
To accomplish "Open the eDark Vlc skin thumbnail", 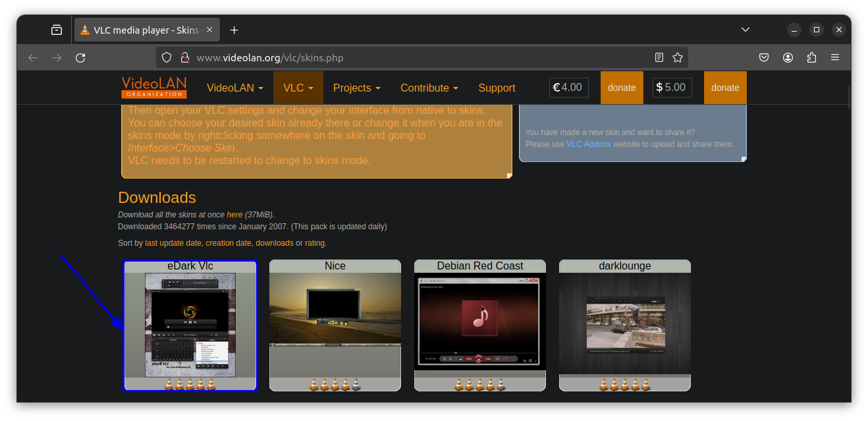I will pyautogui.click(x=190, y=325).
